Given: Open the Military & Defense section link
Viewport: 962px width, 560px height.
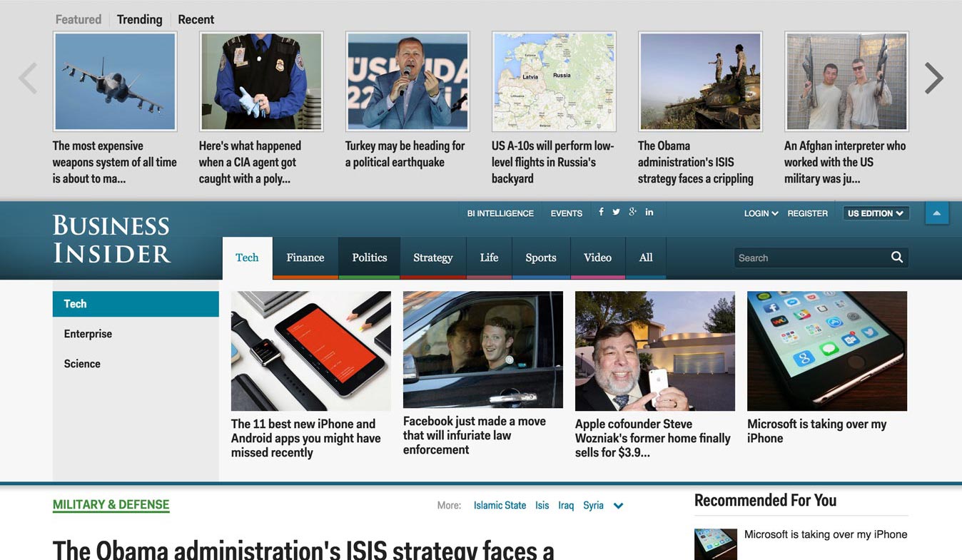Looking at the screenshot, I should [111, 505].
